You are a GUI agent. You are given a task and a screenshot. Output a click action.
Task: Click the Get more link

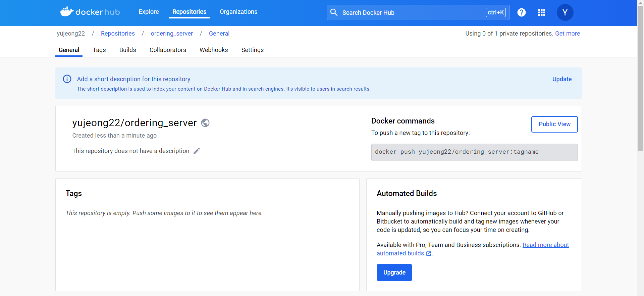pos(568,34)
